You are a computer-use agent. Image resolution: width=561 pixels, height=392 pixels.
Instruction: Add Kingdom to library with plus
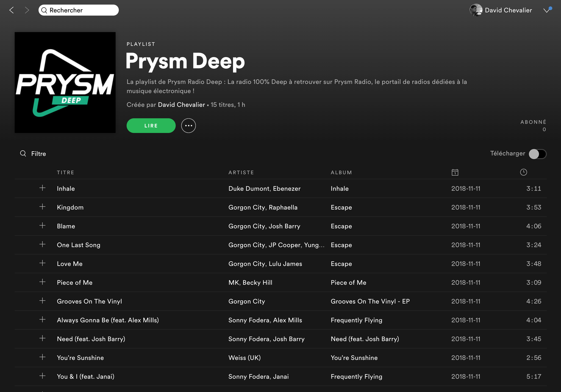coord(42,207)
